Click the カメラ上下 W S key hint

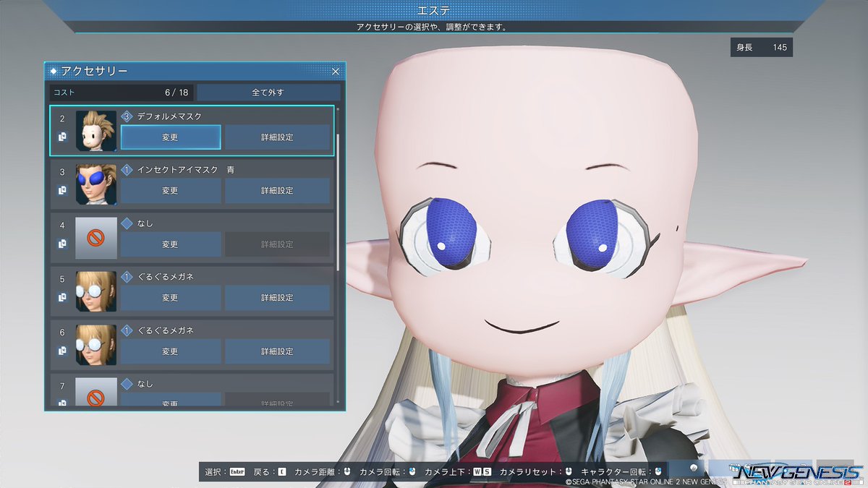click(x=458, y=472)
